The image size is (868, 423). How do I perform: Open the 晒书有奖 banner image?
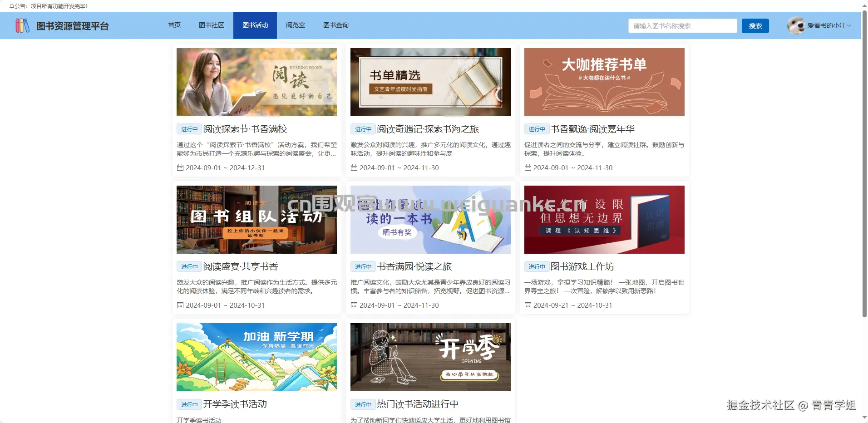(430, 220)
